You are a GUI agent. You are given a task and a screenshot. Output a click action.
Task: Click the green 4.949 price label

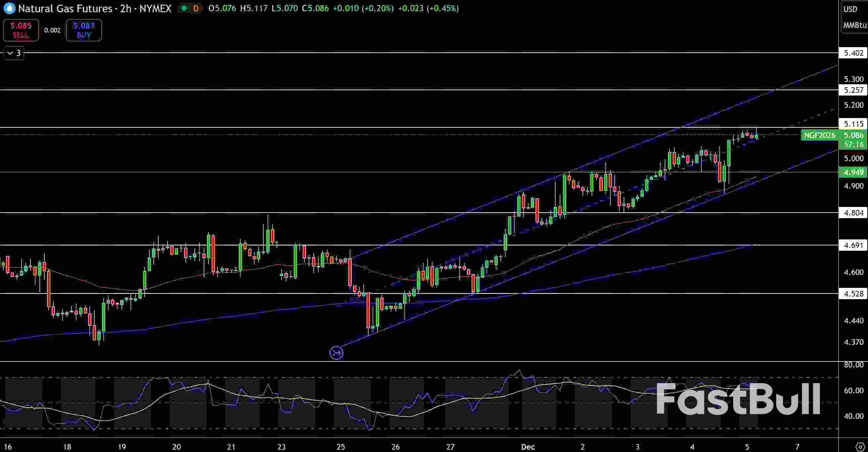click(853, 172)
